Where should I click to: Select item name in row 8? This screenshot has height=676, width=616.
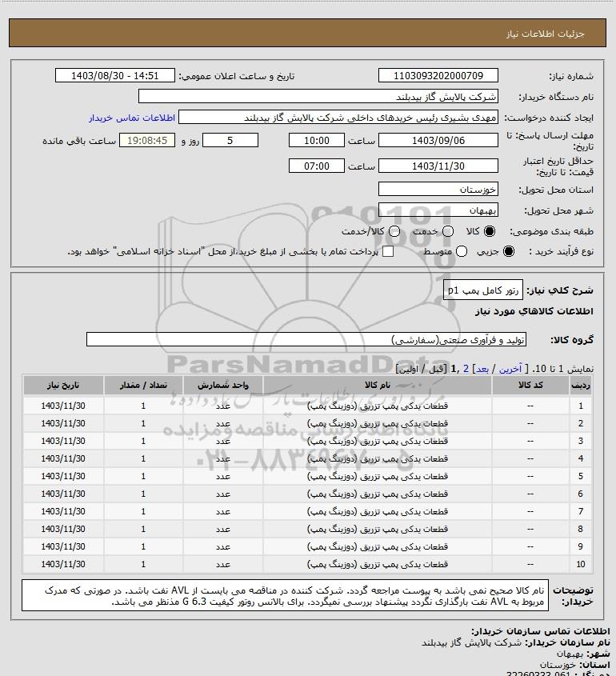tap(377, 529)
